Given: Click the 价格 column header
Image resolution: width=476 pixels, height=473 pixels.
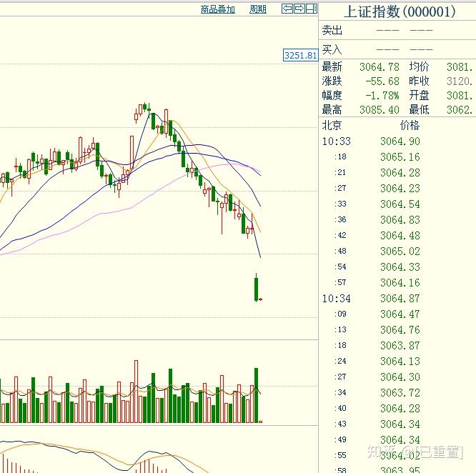Looking at the screenshot, I should pyautogui.click(x=410, y=126).
